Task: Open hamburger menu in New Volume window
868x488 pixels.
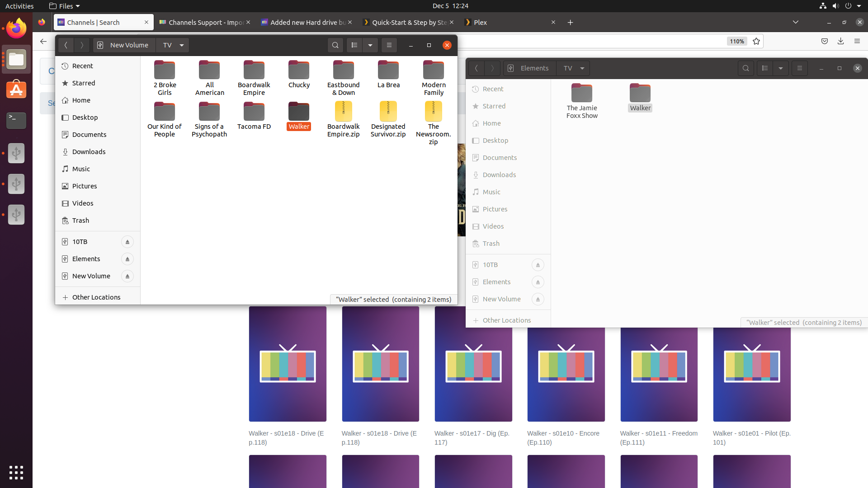Action: coord(389,45)
